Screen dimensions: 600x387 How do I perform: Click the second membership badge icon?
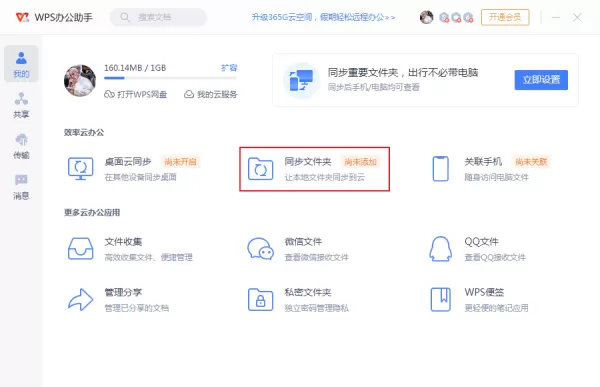coord(456,17)
